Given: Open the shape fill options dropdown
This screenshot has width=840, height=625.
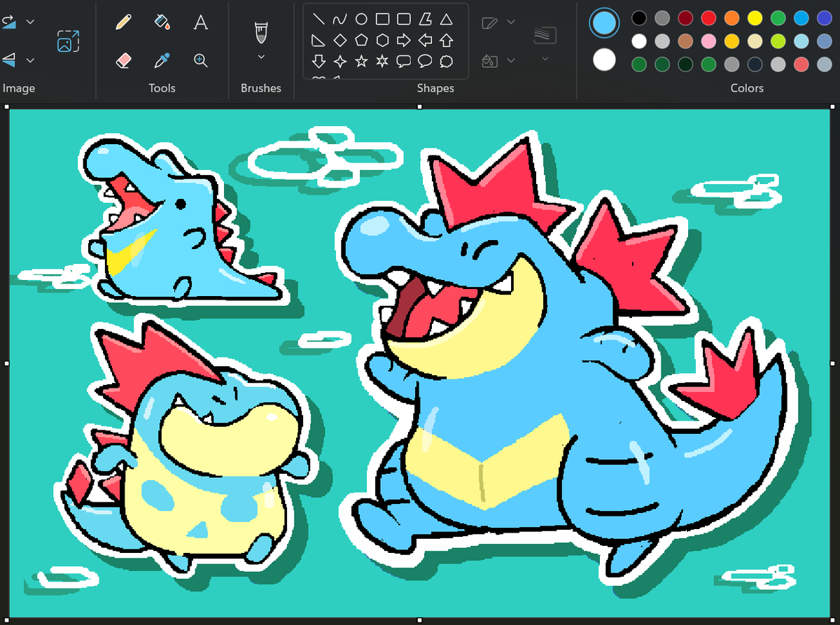Looking at the screenshot, I should (511, 60).
